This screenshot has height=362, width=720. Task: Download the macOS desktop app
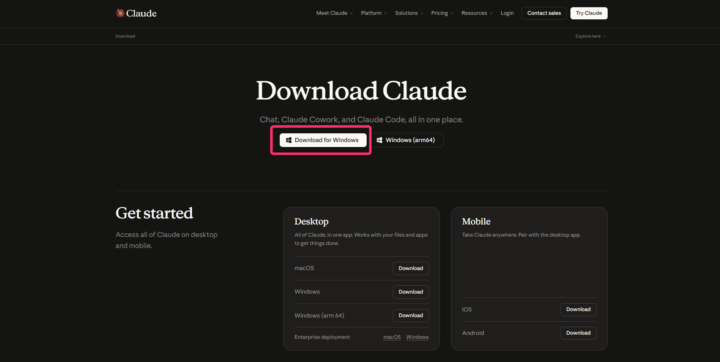point(411,268)
